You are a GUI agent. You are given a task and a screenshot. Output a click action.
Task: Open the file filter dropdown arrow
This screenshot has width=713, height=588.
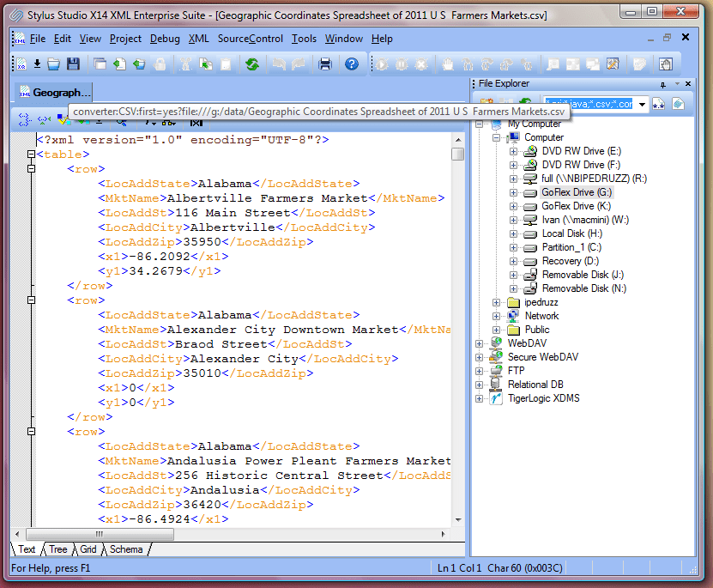pos(642,104)
